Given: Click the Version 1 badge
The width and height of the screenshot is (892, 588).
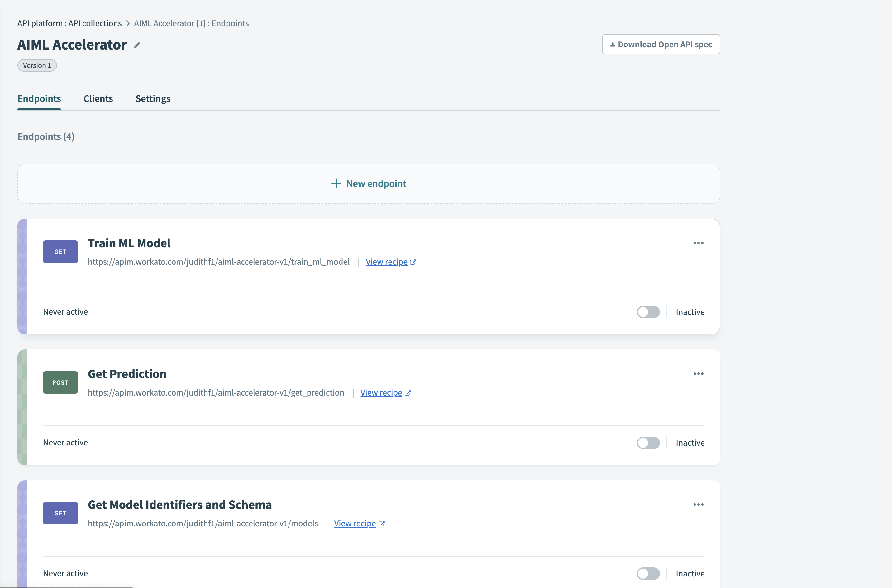Looking at the screenshot, I should click(37, 66).
